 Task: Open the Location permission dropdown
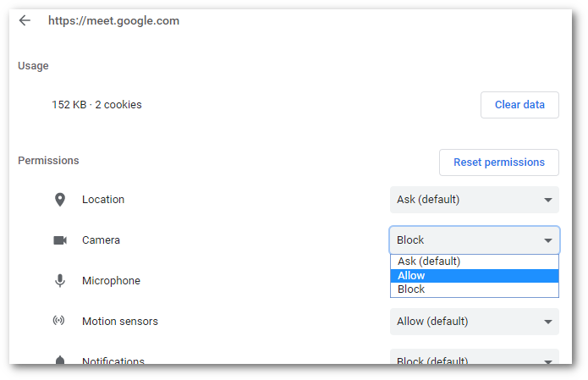[x=475, y=200]
